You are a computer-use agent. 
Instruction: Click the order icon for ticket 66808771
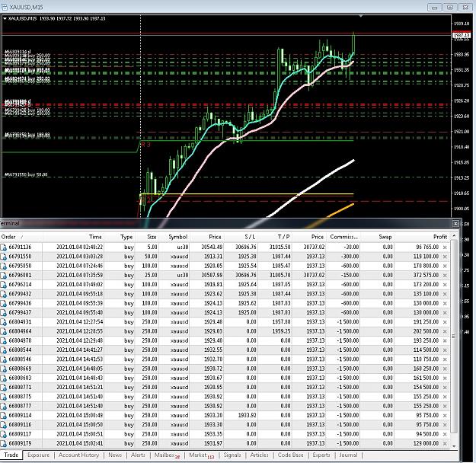tap(4, 388)
